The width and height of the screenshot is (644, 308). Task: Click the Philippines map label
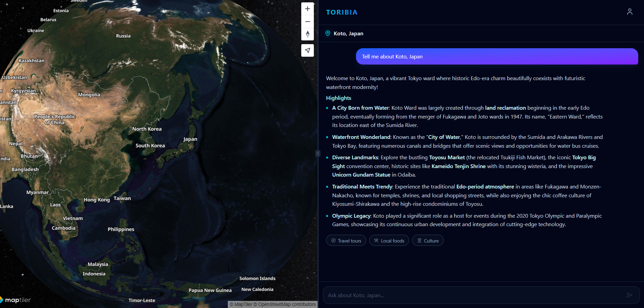tap(121, 229)
